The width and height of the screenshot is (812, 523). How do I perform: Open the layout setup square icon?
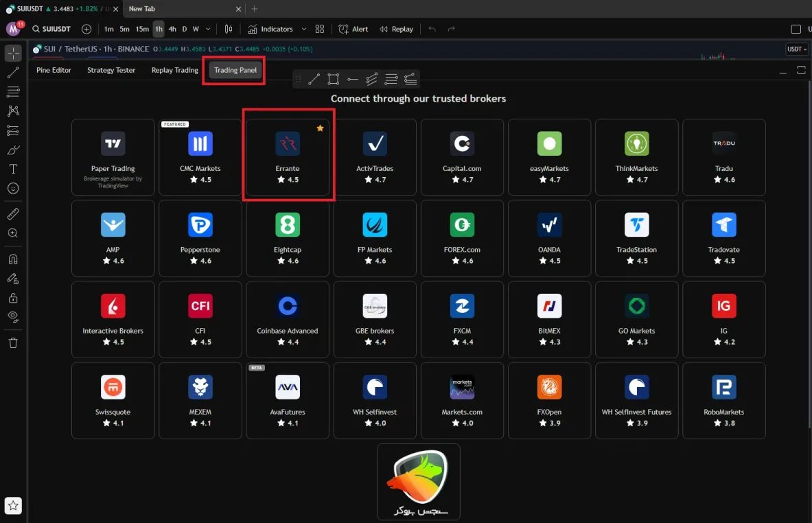(796, 29)
